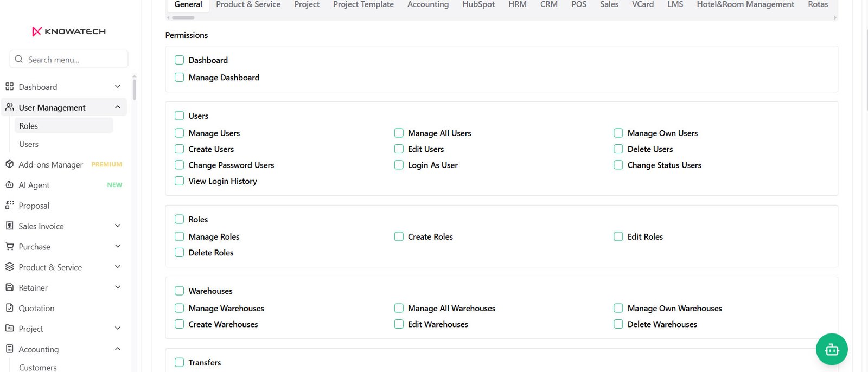Open the green chatbot floating button
Screen dimensions: 868x372
pos(832,349)
